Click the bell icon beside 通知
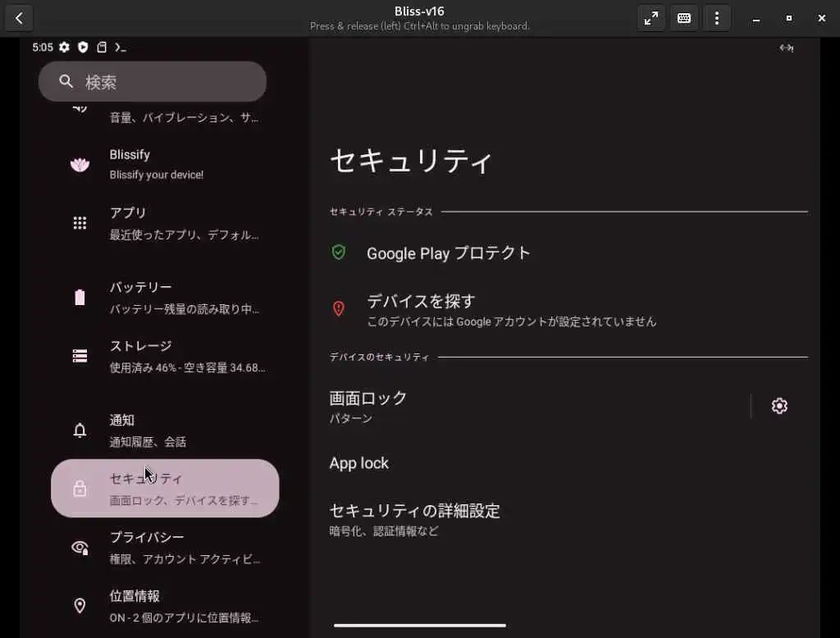The height and width of the screenshot is (638, 840). (80, 431)
